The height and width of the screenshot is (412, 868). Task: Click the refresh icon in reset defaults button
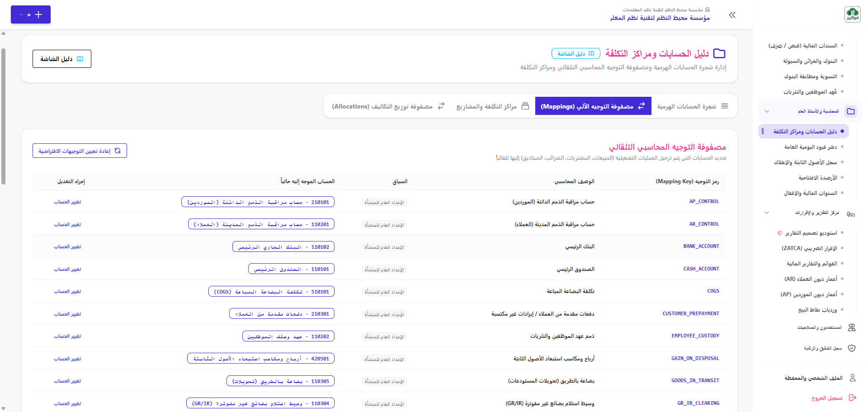118,151
